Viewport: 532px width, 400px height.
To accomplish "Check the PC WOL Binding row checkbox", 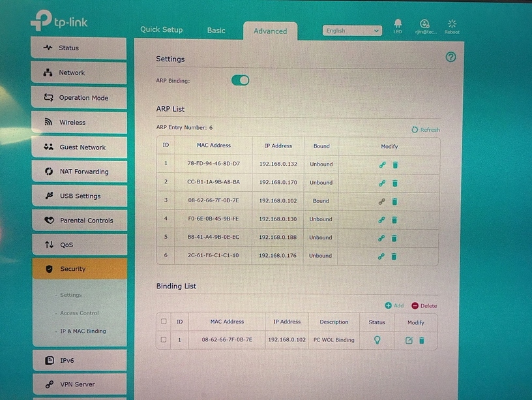I will 164,339.
